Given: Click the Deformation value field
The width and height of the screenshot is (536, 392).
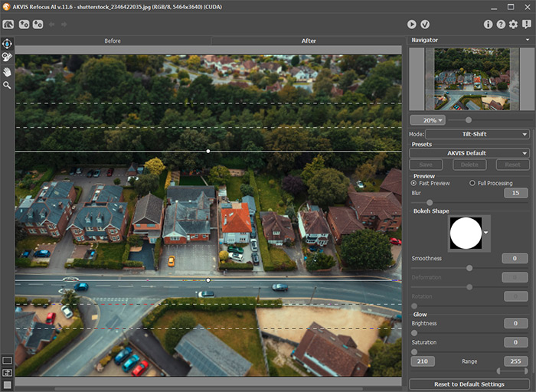Looking at the screenshot, I should [515, 277].
